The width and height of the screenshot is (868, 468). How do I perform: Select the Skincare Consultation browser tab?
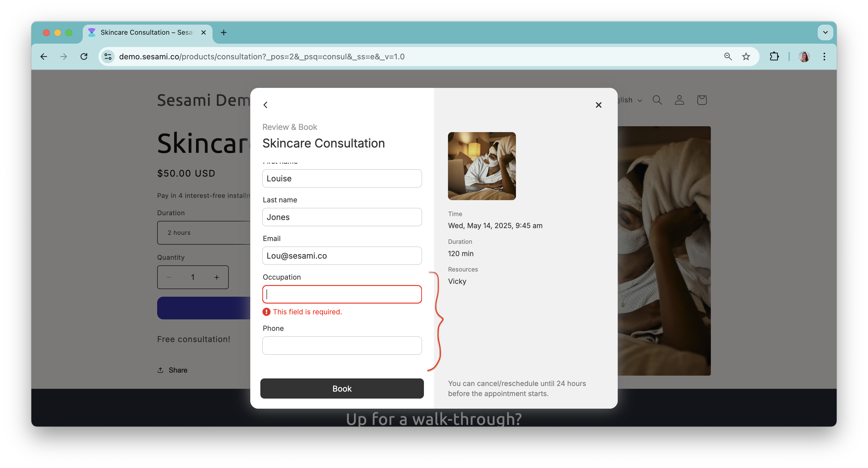(x=148, y=33)
